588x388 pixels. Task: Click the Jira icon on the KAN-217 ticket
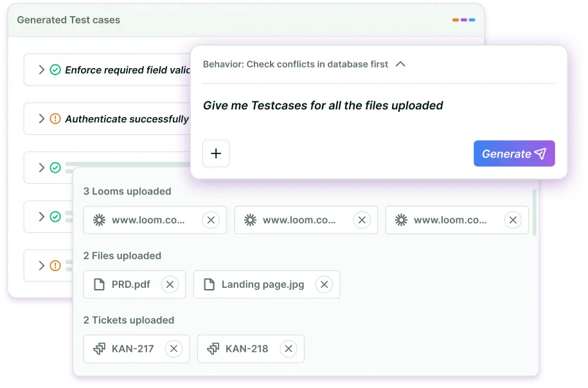point(100,348)
